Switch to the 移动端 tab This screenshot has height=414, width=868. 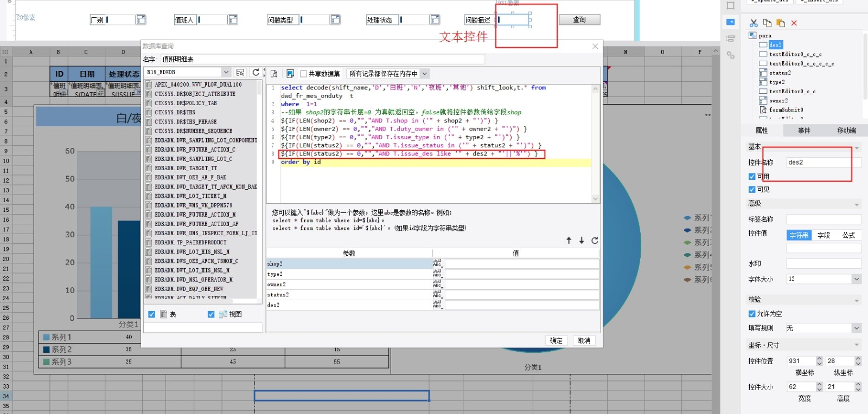846,131
